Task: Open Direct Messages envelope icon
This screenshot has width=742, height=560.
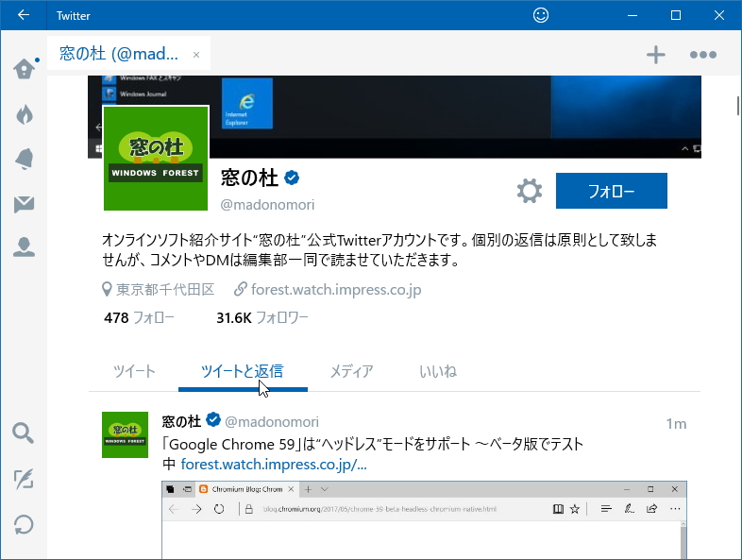Action: coord(25,204)
